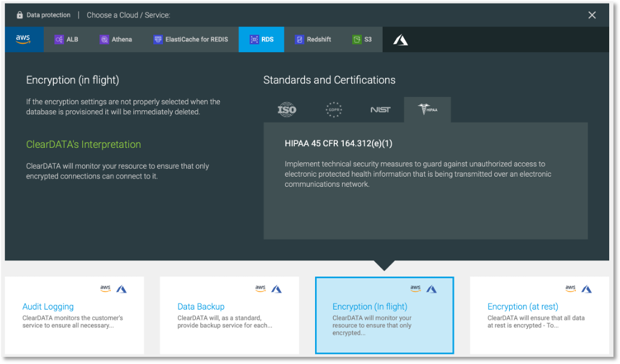Click the Encryption (at rest) description text
Image resolution: width=620 pixels, height=364 pixels.
(536, 321)
